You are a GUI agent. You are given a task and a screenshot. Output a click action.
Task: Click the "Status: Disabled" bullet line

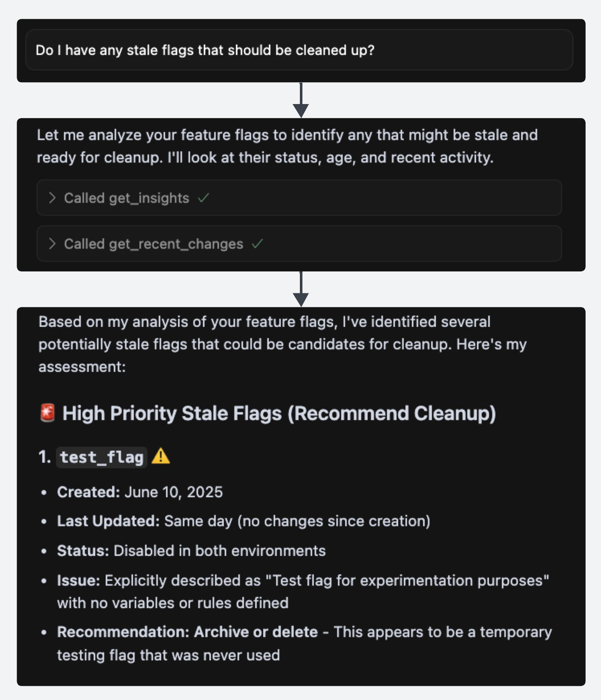pos(191,551)
